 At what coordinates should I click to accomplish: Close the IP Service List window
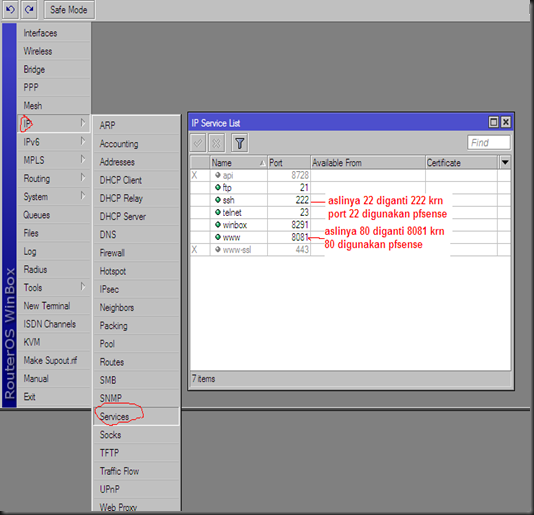pos(506,122)
